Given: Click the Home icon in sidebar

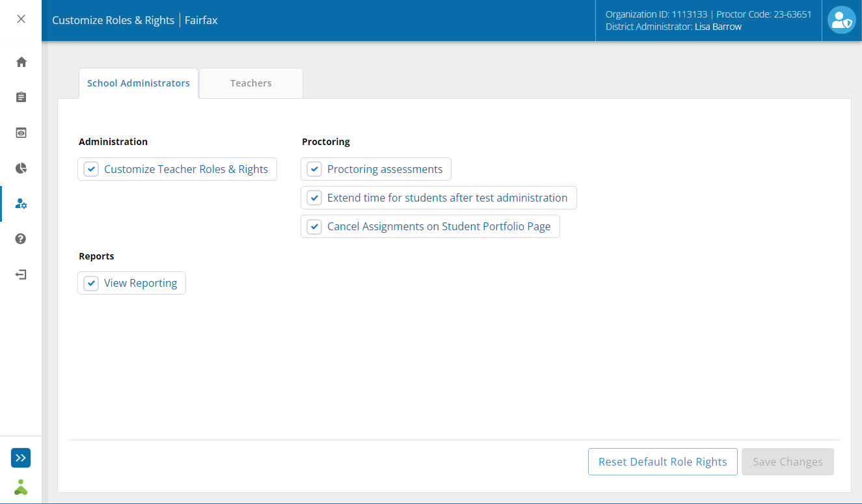Looking at the screenshot, I should point(21,62).
